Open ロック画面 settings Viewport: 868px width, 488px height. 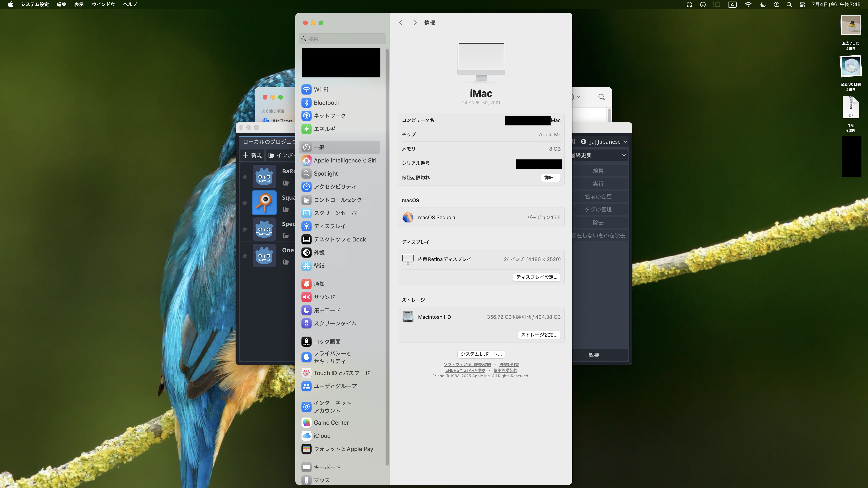pyautogui.click(x=340, y=342)
